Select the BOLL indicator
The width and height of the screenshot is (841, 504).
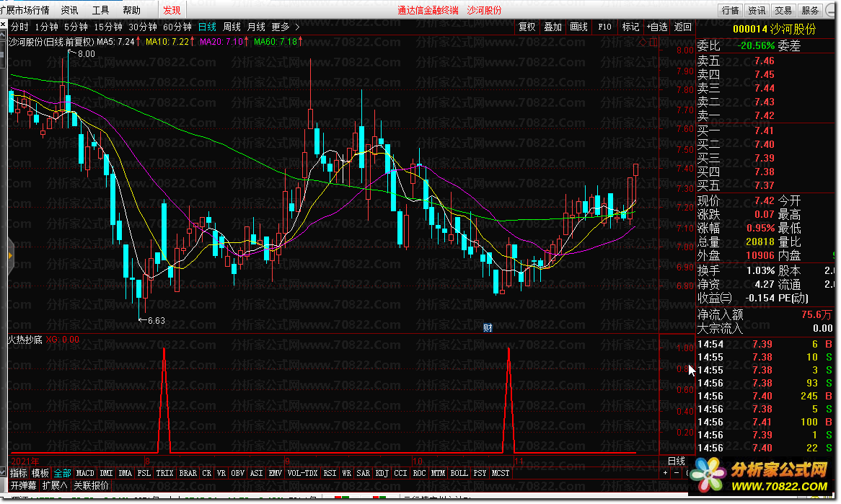click(459, 473)
